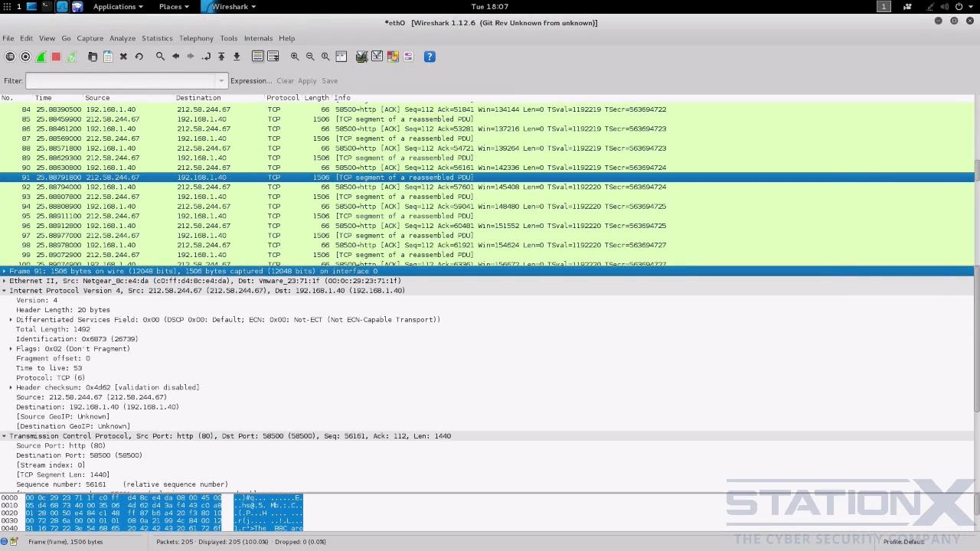Open the Applications system menu

coord(118,7)
